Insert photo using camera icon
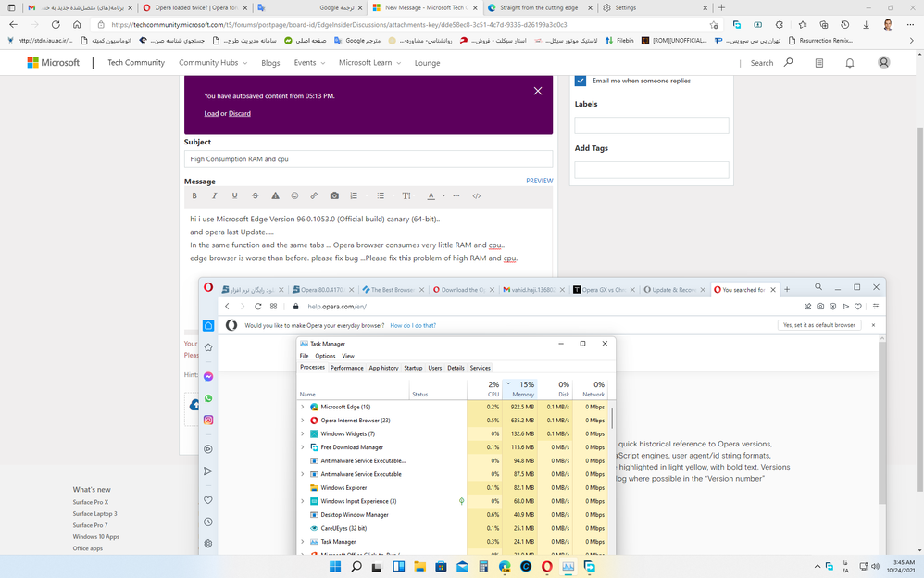The image size is (924, 578). pyautogui.click(x=334, y=195)
